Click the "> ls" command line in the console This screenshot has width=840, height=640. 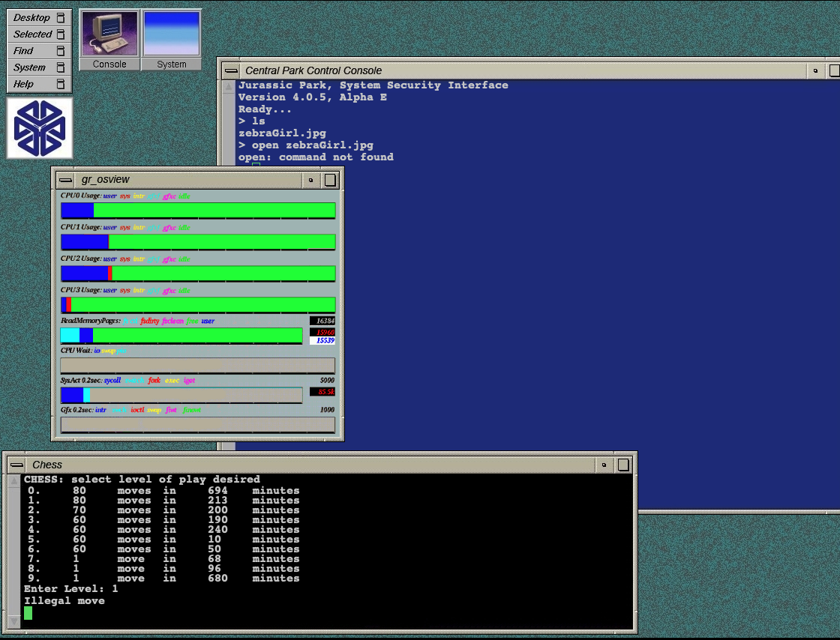(x=252, y=121)
